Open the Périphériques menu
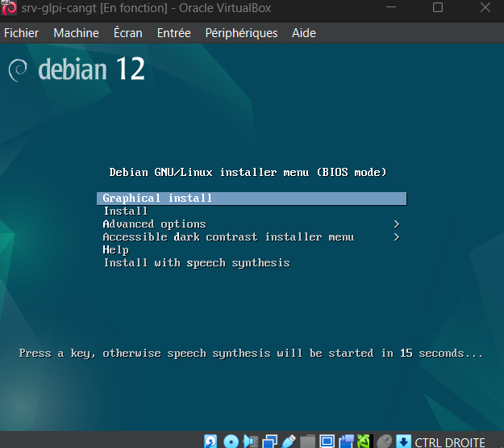The width and height of the screenshot is (504, 448). click(241, 33)
